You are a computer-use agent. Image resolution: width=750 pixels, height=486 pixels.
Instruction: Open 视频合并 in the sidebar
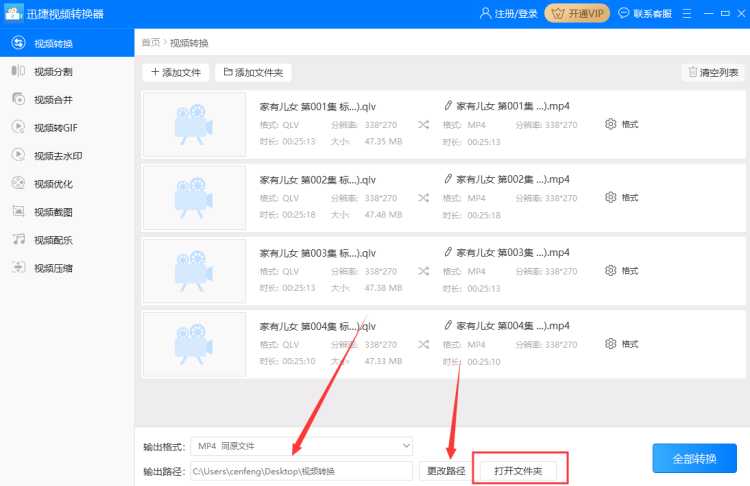[67, 99]
